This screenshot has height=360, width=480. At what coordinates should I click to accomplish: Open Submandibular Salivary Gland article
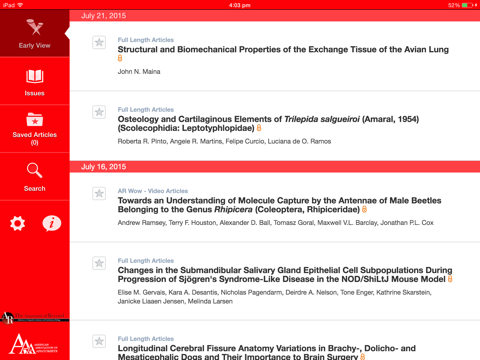285,275
